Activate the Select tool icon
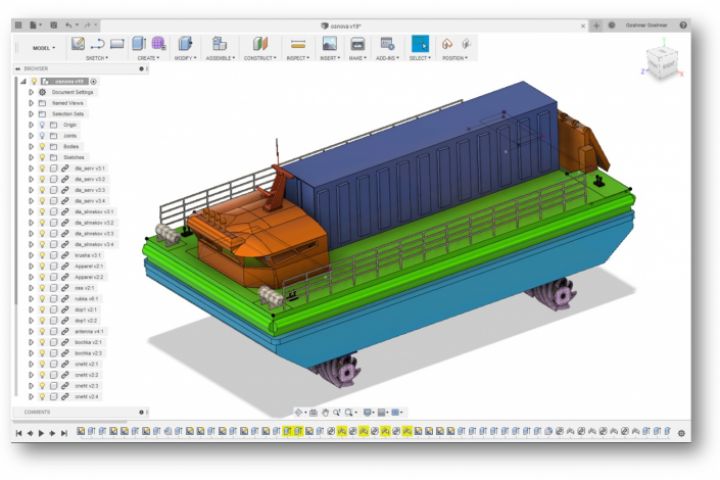The height and width of the screenshot is (480, 720). [420, 44]
